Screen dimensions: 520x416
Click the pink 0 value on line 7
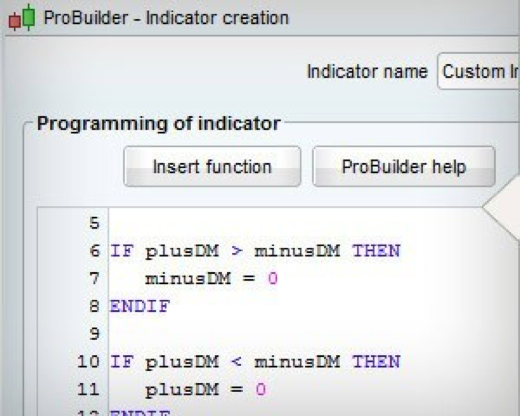(273, 279)
